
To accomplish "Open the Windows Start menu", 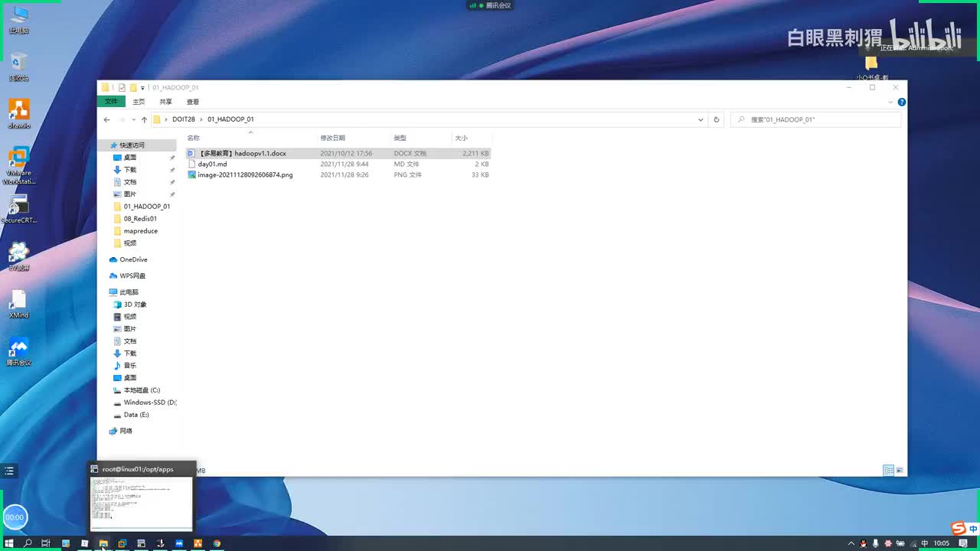I will (x=9, y=543).
